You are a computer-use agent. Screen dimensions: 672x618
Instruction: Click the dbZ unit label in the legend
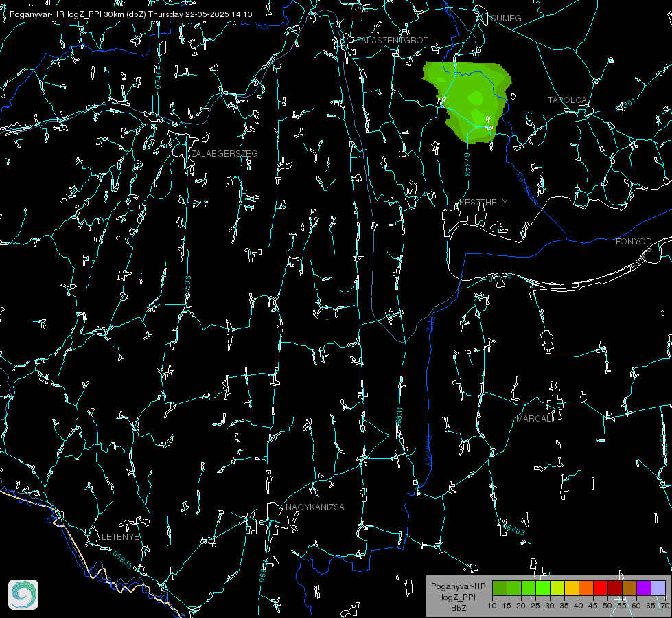click(458, 608)
